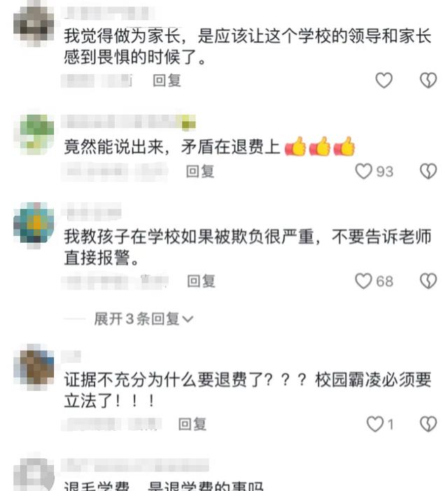Tap broken heart on 矛盾在退费上 comment
The image size is (448, 491).
[428, 171]
